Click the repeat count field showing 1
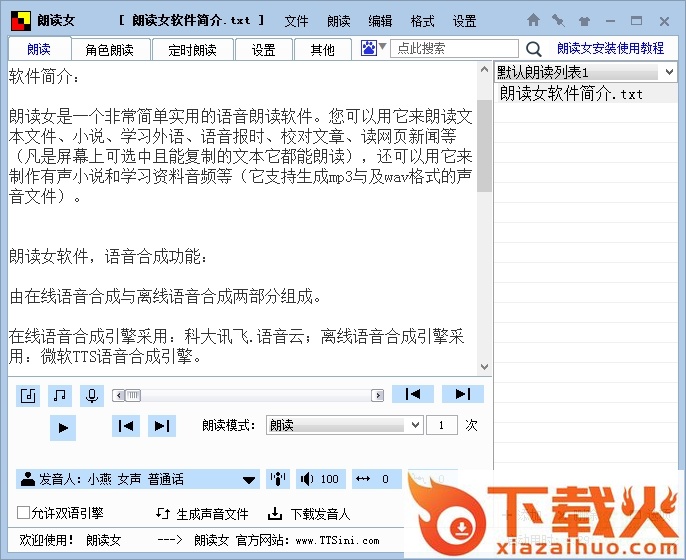This screenshot has width=686, height=560. [441, 425]
